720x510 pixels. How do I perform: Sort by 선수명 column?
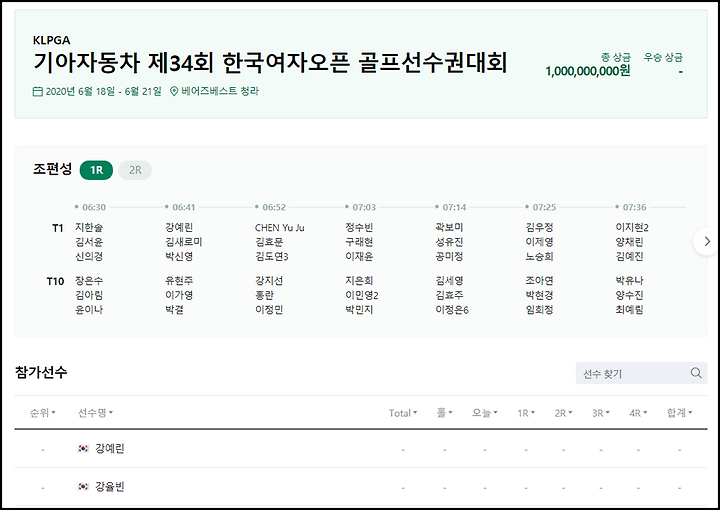point(95,413)
